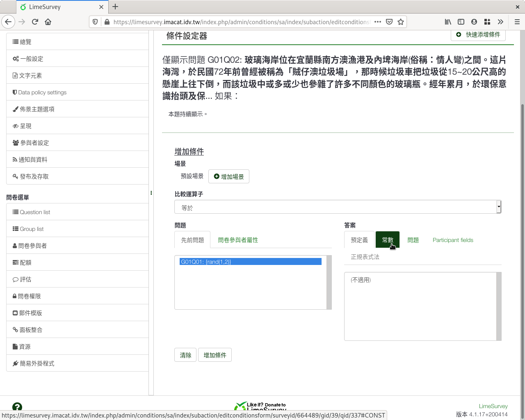The image size is (525, 420).
Task: Open 郵件模版 in survey menu
Action: [78, 313]
